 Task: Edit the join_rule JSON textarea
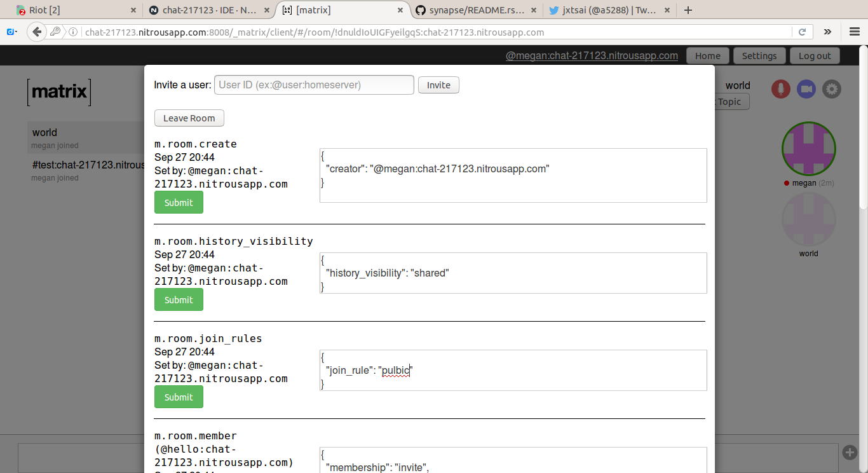(513, 370)
